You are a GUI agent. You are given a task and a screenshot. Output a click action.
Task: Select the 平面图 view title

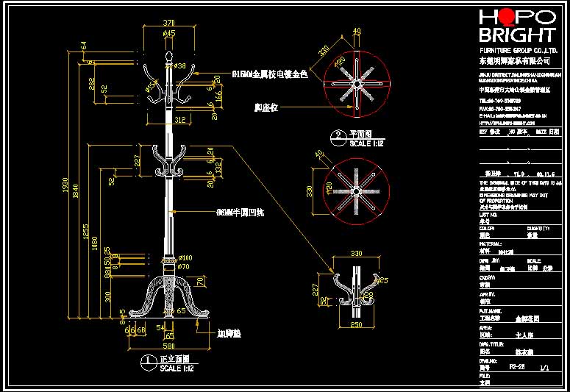pos(360,134)
